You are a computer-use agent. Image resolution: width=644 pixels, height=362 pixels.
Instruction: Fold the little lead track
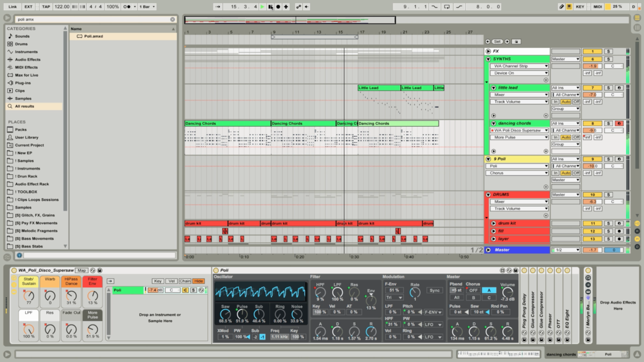tap(493, 87)
